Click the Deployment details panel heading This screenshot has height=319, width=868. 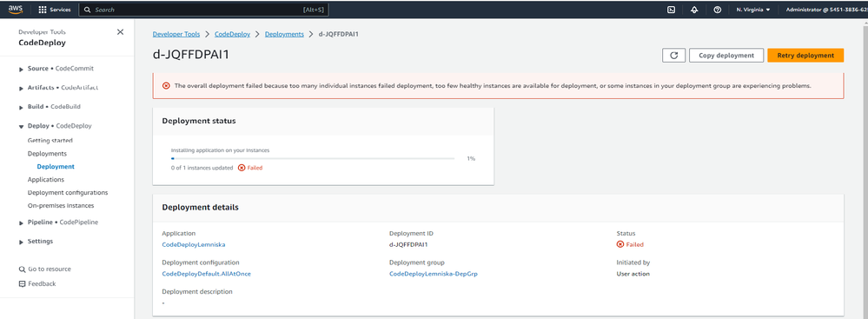pos(201,207)
